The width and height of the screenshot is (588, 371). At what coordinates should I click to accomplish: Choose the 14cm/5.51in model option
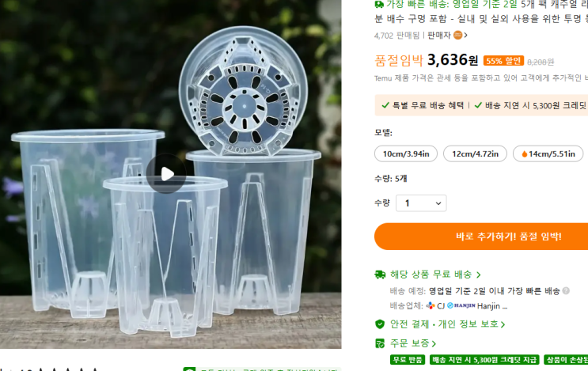(548, 153)
